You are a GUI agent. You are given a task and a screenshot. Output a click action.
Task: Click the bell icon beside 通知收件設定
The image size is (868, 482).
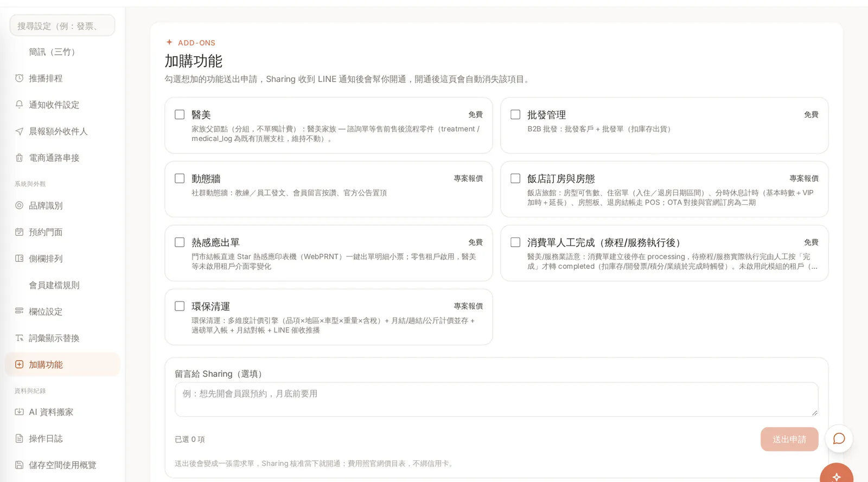(x=19, y=105)
